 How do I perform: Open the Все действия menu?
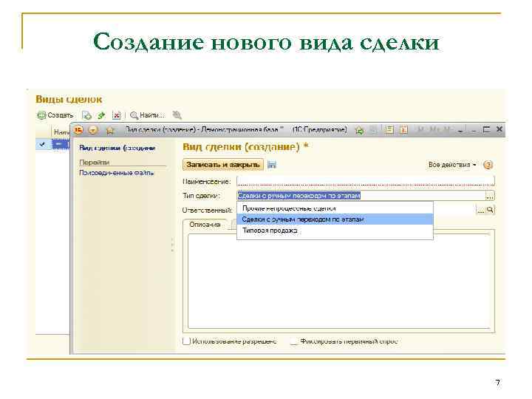point(452,165)
